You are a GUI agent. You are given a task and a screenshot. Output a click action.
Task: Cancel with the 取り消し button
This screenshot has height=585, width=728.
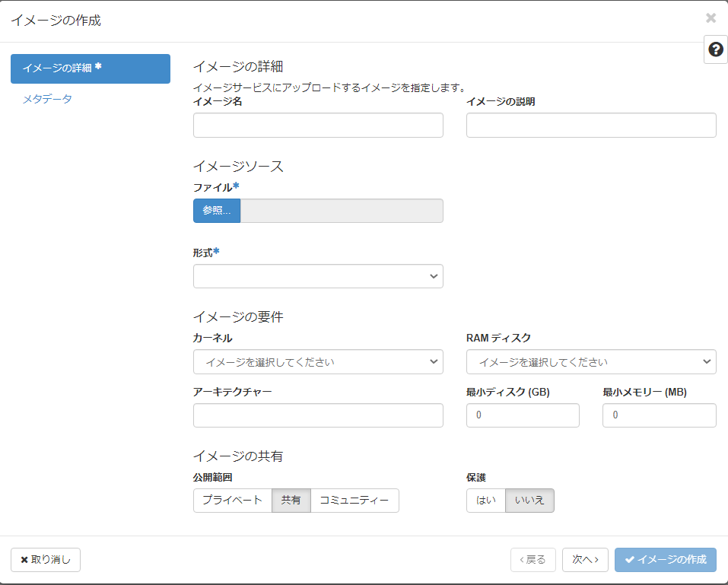pos(46,560)
